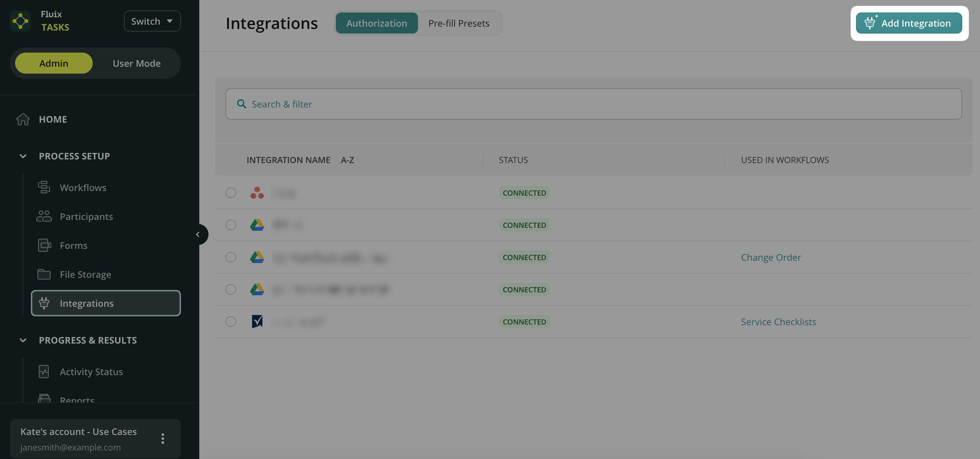Go to the HOME page
The height and width of the screenshot is (459, 980).
tap(53, 119)
